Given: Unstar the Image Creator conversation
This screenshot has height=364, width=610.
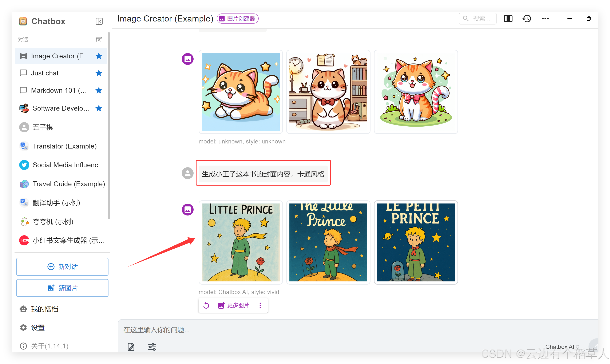Looking at the screenshot, I should coord(99,56).
